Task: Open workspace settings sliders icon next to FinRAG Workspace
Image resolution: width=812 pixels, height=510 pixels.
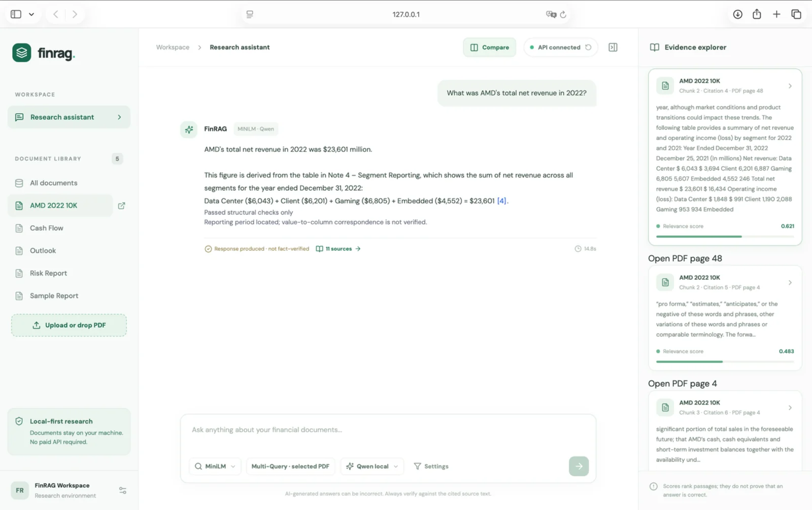Action: [x=123, y=490]
